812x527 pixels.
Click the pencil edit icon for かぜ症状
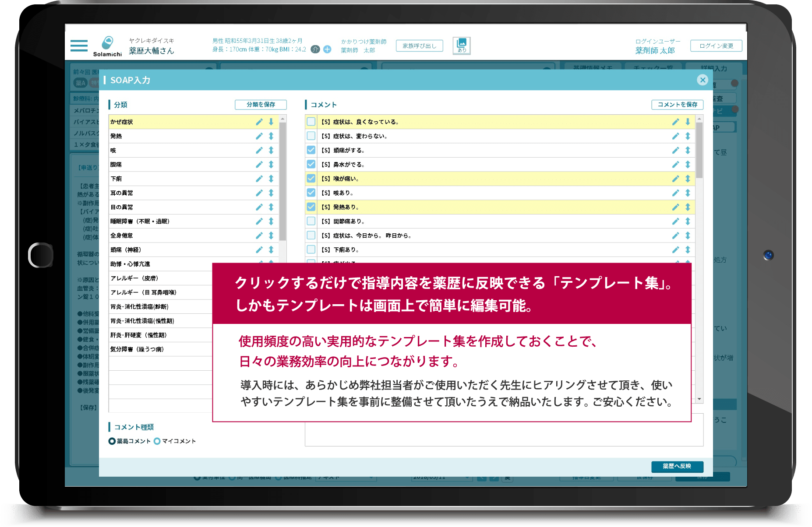[259, 122]
